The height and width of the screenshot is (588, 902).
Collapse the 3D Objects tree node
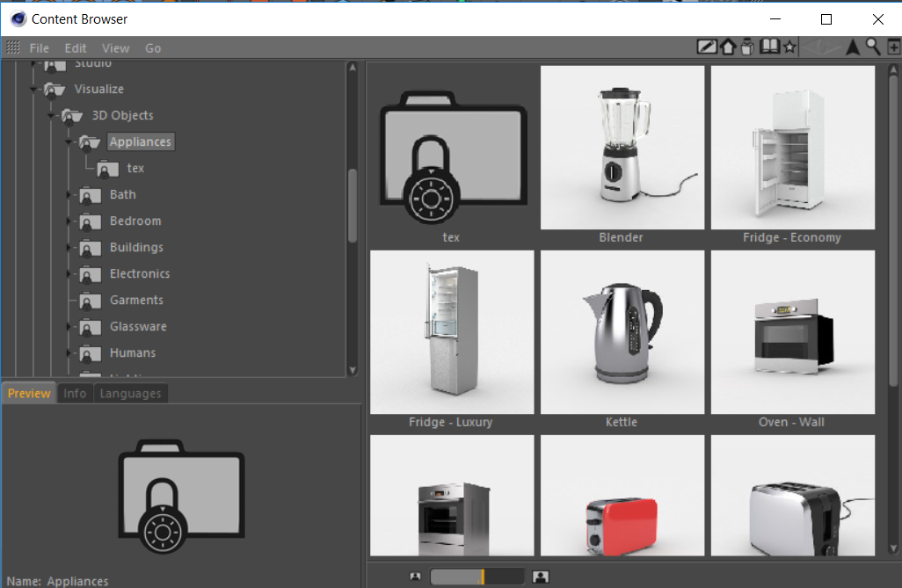(x=51, y=116)
